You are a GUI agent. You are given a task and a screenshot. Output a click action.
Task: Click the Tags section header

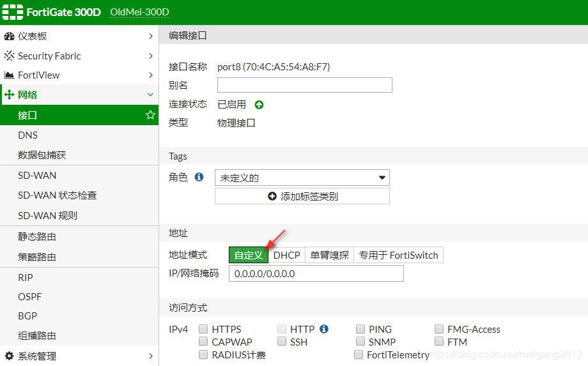(x=178, y=156)
